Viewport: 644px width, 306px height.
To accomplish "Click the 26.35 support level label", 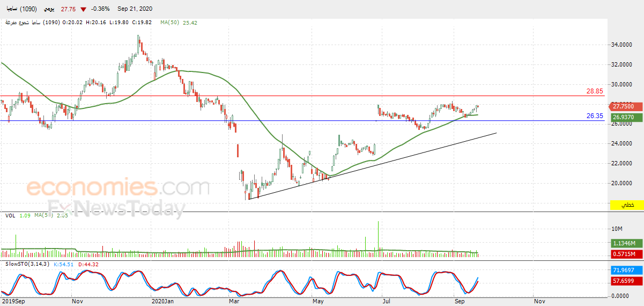I will pos(595,115).
